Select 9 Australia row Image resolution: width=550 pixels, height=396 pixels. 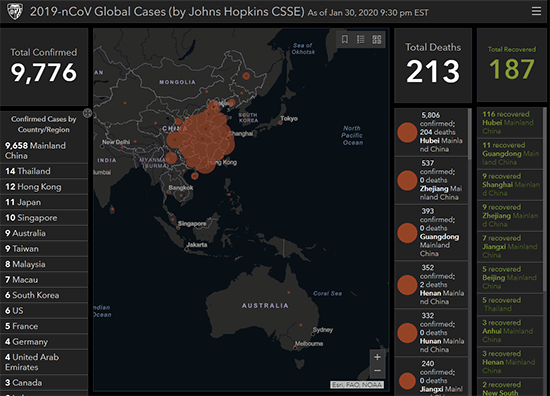(44, 233)
